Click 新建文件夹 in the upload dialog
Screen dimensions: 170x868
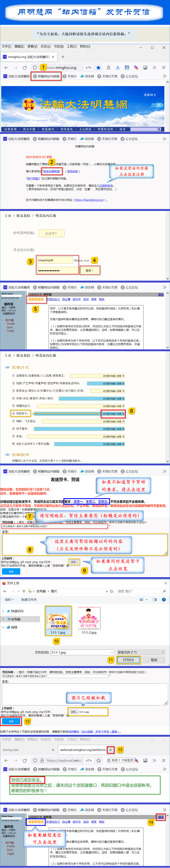[29, 600]
